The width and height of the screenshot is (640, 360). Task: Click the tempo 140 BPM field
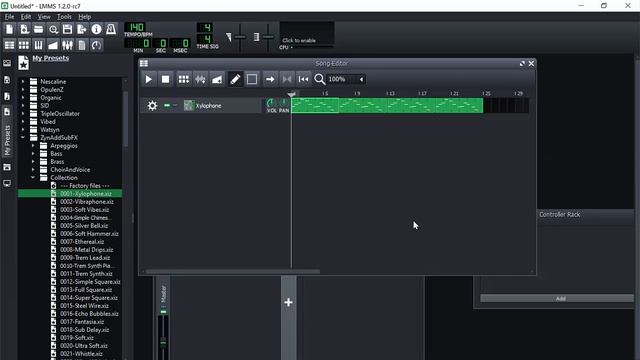click(x=135, y=27)
